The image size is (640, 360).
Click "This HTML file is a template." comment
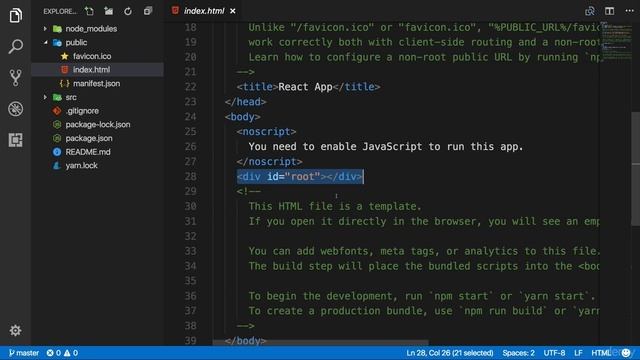(x=335, y=207)
